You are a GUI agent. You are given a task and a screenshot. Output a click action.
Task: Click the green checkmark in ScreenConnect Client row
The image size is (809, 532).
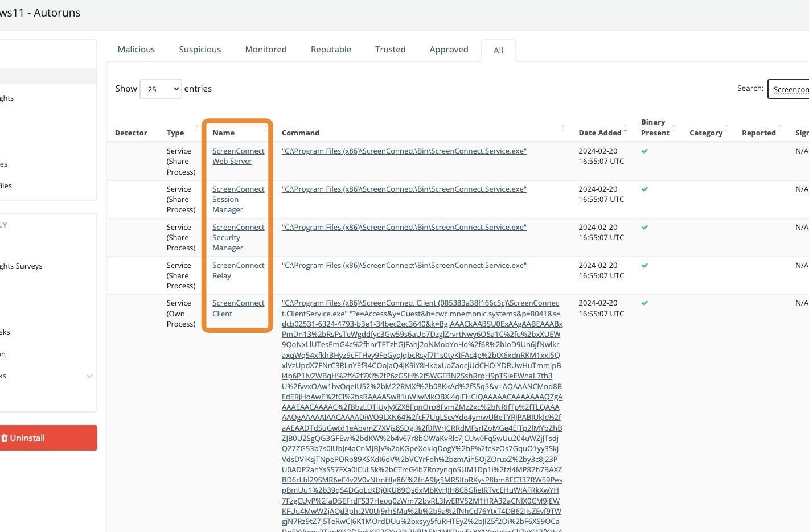click(644, 303)
